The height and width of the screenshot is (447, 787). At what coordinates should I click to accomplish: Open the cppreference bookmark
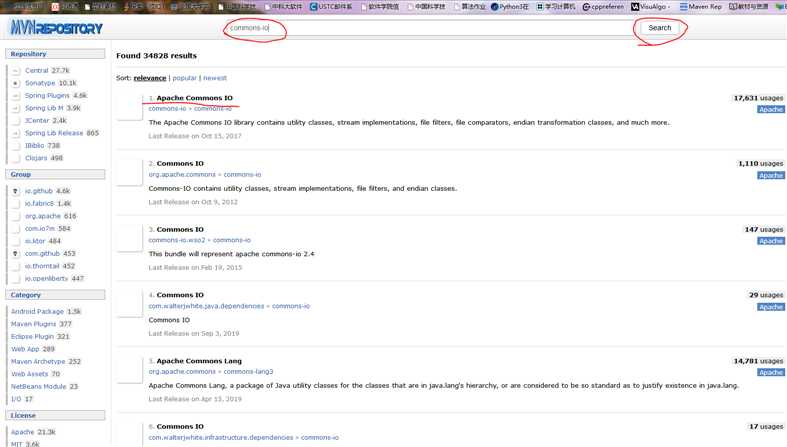click(x=603, y=7)
